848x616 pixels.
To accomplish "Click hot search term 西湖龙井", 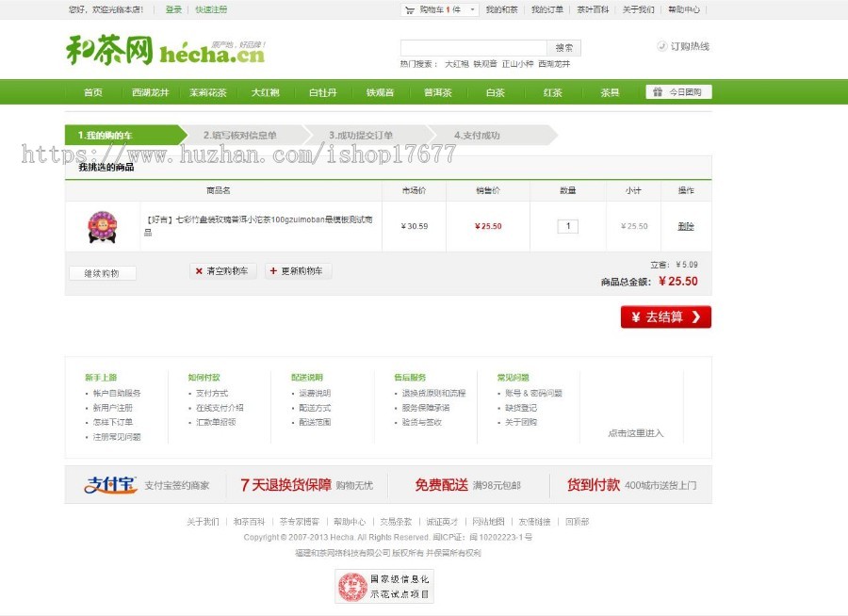I will 554,64.
